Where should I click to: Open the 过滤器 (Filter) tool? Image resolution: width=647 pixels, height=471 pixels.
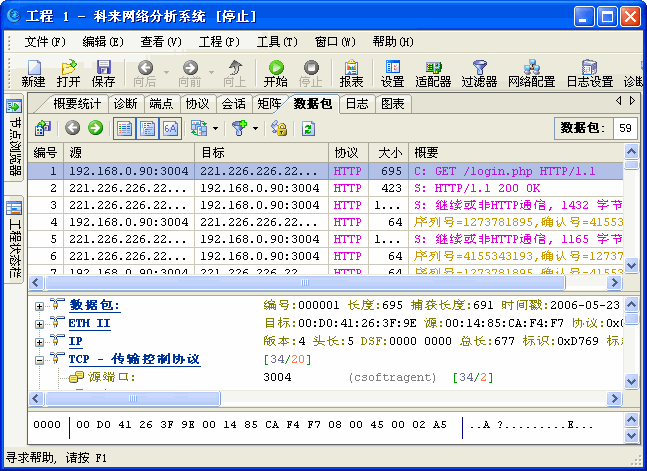pos(479,73)
